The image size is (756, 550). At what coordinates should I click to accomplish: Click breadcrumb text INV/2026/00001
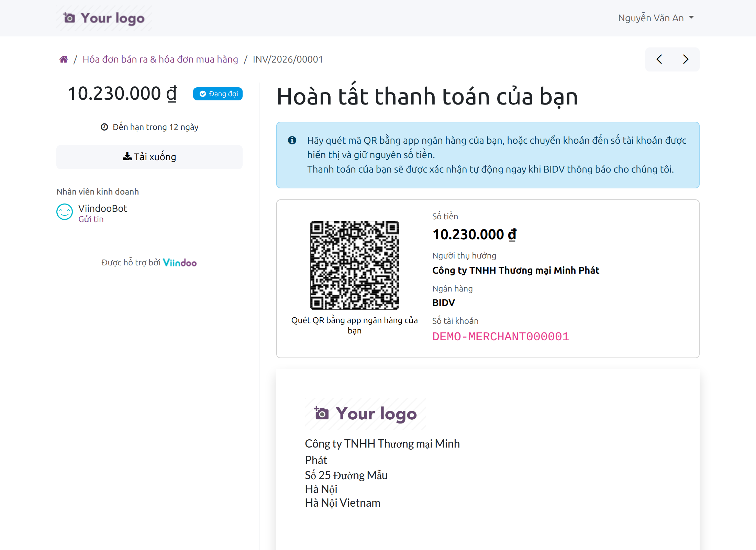tap(288, 59)
